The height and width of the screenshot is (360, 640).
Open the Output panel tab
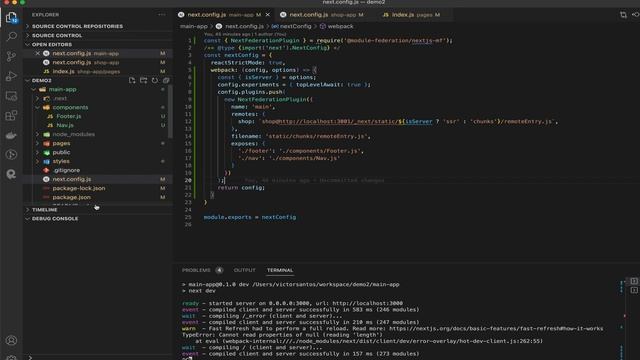click(x=244, y=270)
